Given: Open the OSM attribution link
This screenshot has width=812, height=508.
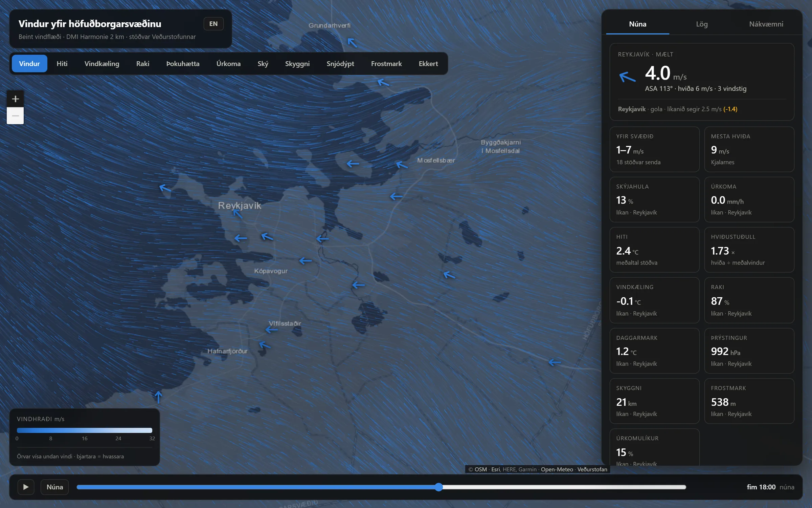Looking at the screenshot, I should pyautogui.click(x=480, y=469).
